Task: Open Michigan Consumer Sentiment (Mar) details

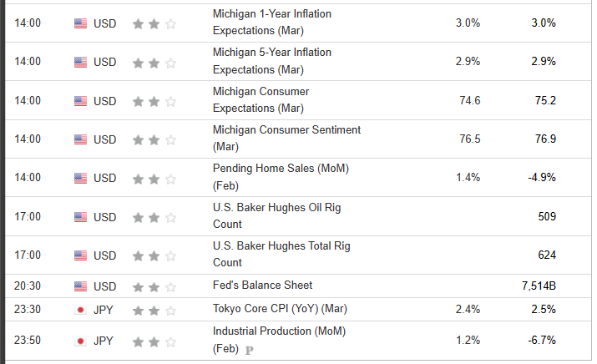Action: 286,138
